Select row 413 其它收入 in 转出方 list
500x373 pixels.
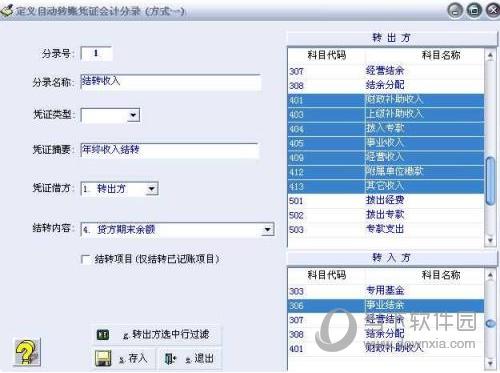(x=386, y=186)
